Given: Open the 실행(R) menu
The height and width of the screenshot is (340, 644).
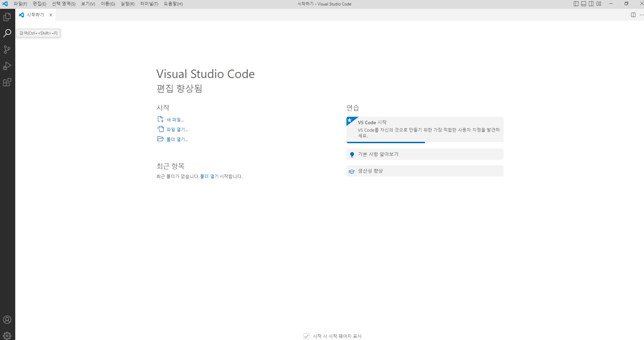Looking at the screenshot, I should 127,4.
